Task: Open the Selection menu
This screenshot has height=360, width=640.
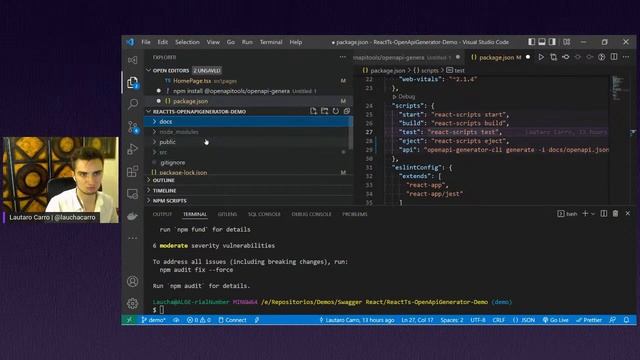Action: (187, 42)
